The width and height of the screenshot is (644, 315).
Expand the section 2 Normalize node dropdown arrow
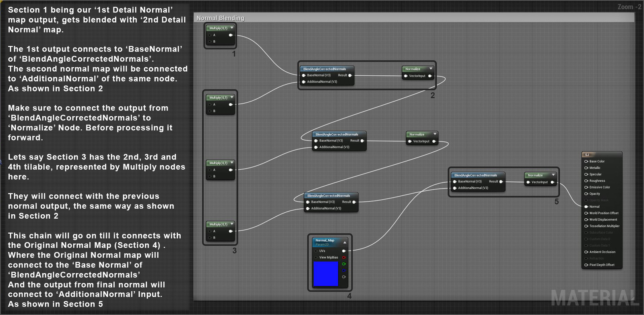pyautogui.click(x=431, y=69)
